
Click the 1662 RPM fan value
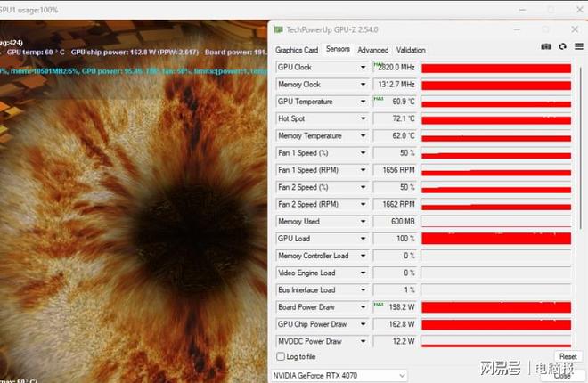(395, 204)
